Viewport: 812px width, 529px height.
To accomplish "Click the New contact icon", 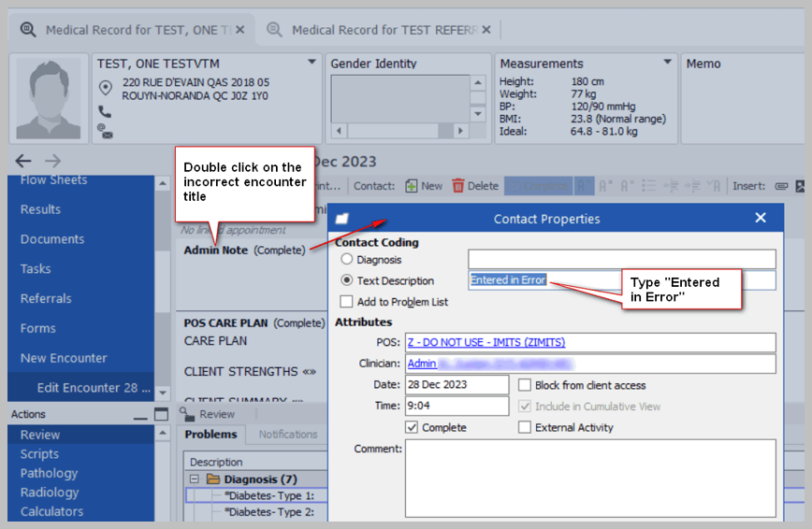I will coord(412,186).
